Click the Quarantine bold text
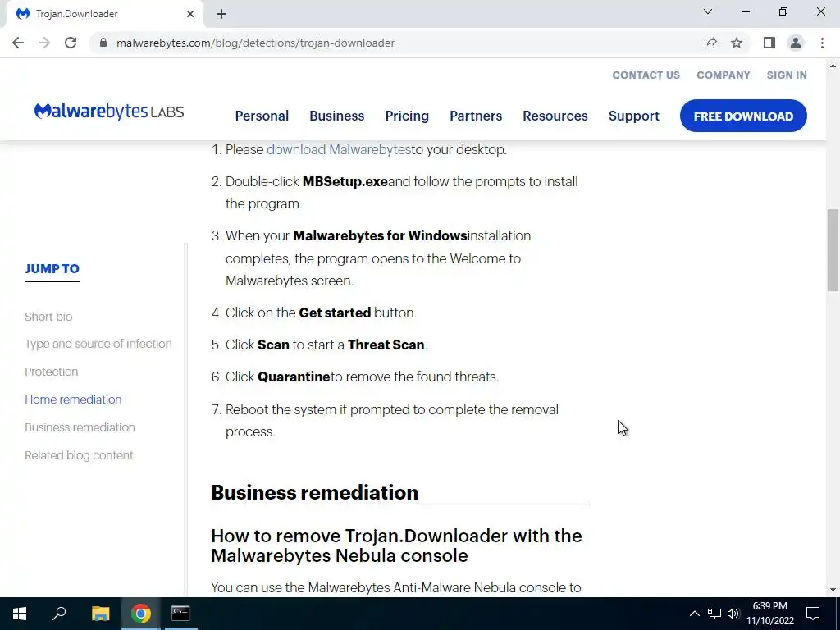The width and height of the screenshot is (840, 630). click(x=294, y=377)
